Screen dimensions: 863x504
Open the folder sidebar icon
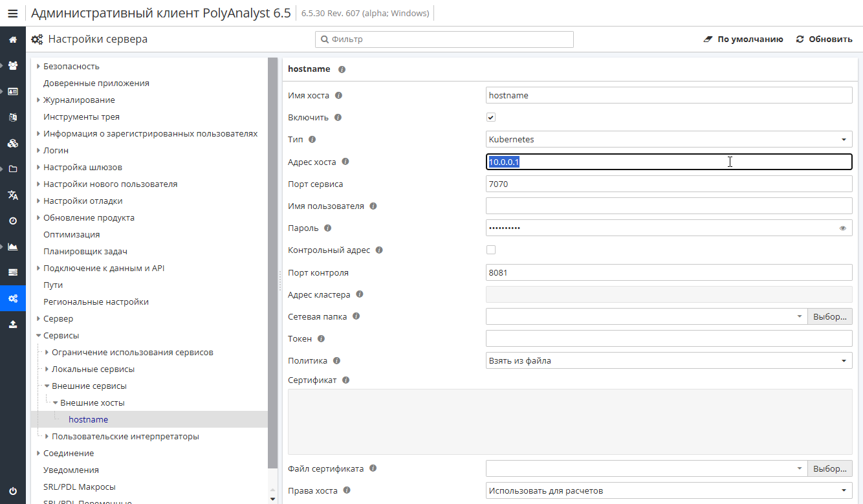(x=13, y=169)
